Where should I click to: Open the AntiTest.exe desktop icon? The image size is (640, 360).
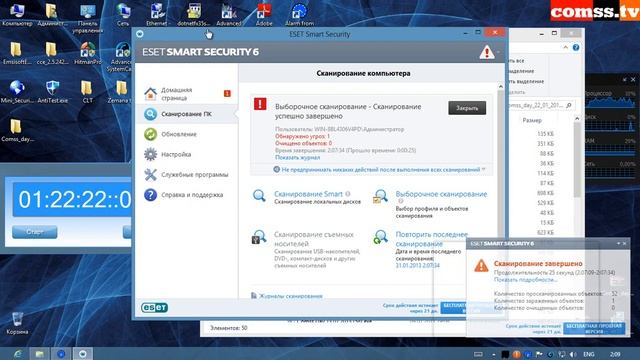click(53, 91)
